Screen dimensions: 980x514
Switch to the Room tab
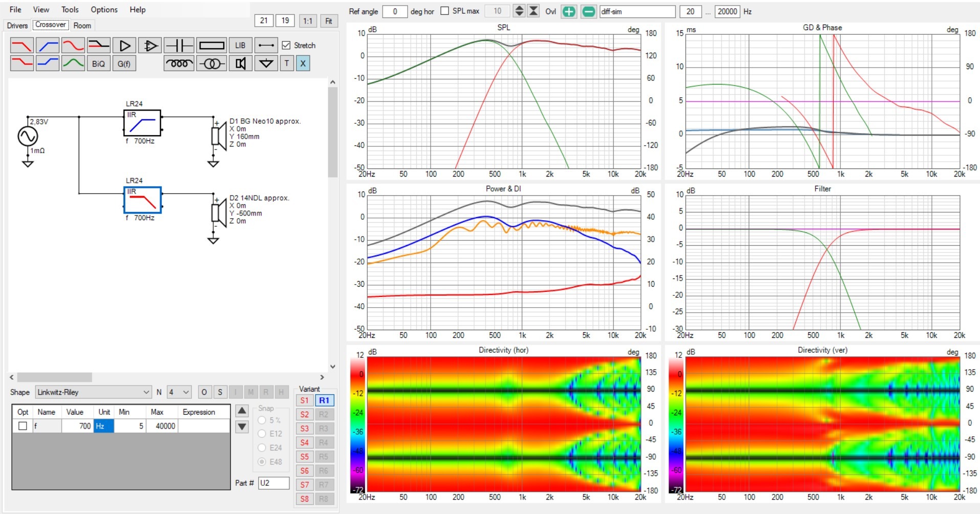[x=82, y=25]
